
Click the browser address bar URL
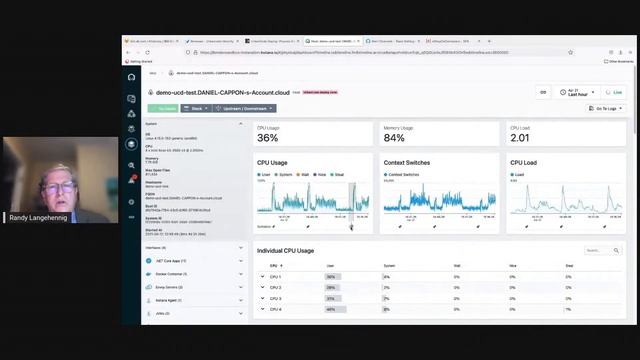click(354, 53)
